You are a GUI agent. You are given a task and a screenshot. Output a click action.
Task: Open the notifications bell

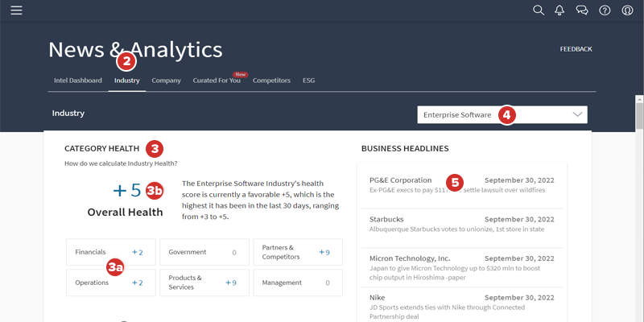[560, 10]
